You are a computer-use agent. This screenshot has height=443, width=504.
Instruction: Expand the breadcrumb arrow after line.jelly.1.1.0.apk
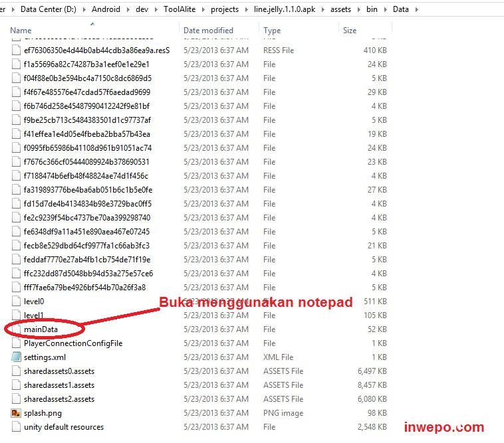[x=322, y=9]
